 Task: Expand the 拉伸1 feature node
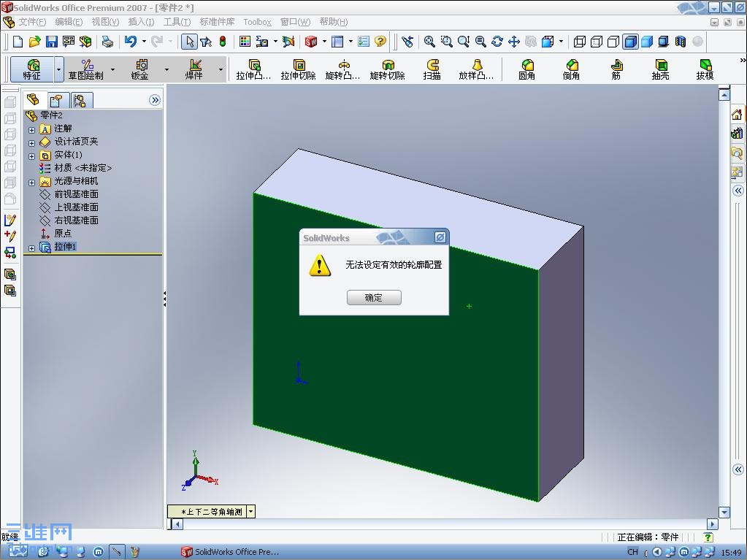(x=31, y=248)
